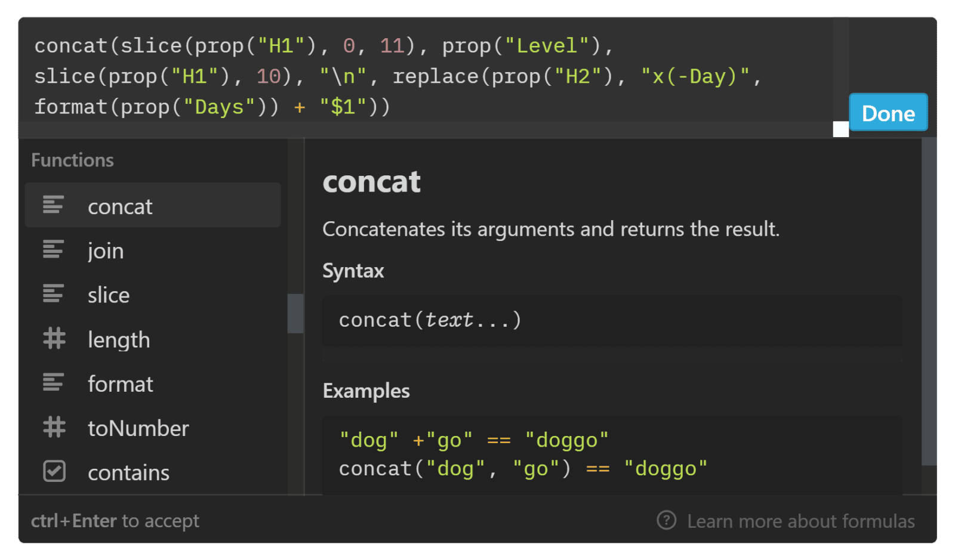Click the text icon beside slice

point(53,293)
